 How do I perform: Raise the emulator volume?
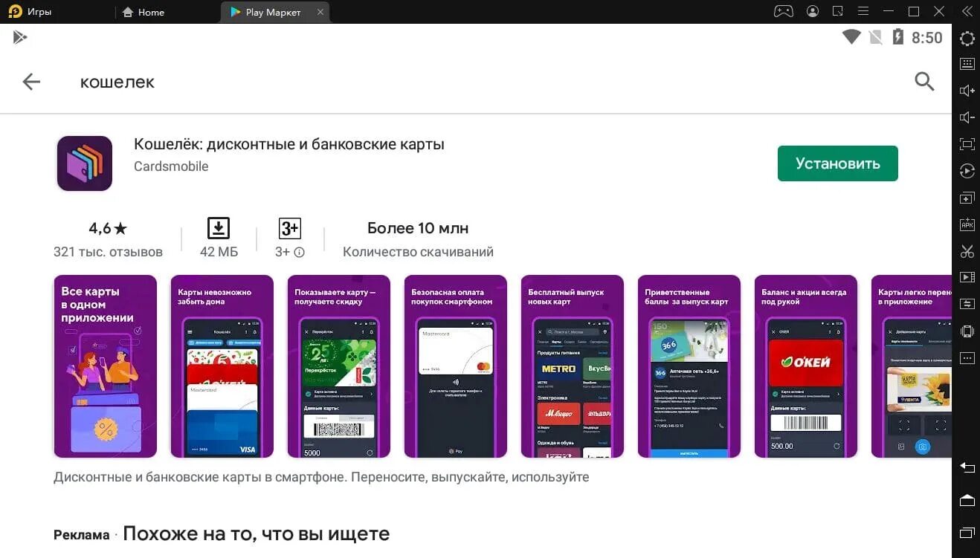tap(967, 91)
